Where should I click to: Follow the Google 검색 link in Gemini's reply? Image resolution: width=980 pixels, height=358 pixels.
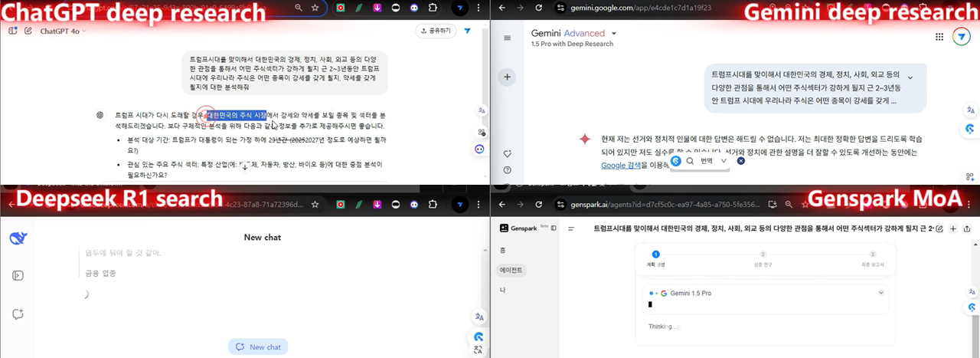pyautogui.click(x=621, y=165)
